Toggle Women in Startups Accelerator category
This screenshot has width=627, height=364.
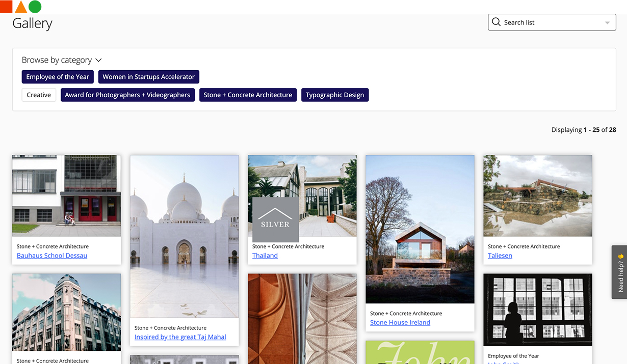148,77
